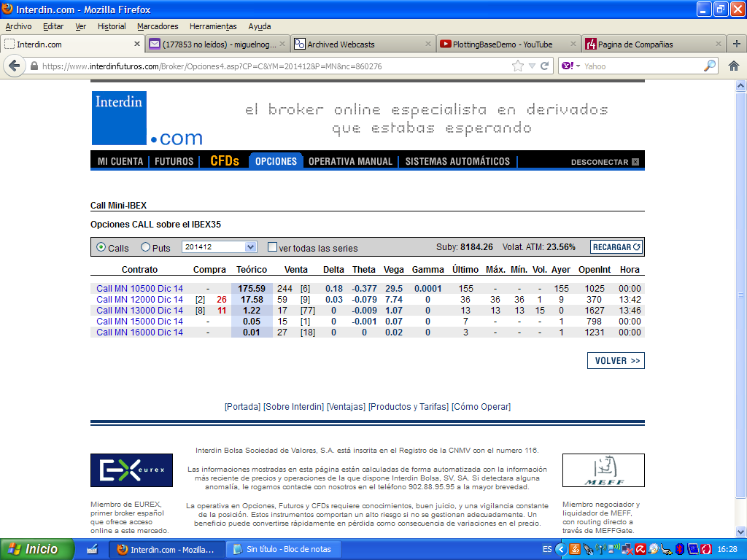This screenshot has width=747, height=560.
Task: Close the PlottingBaseDemo YouTube tab
Action: pyautogui.click(x=573, y=44)
